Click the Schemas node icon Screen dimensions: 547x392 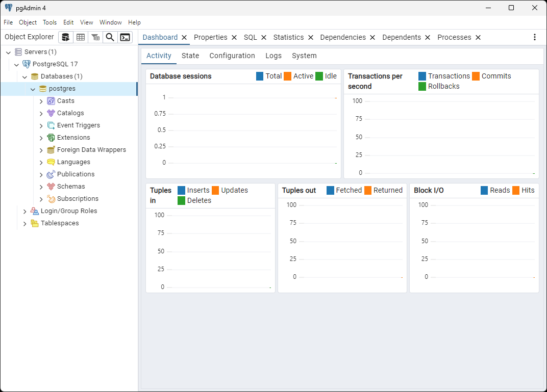click(x=51, y=187)
